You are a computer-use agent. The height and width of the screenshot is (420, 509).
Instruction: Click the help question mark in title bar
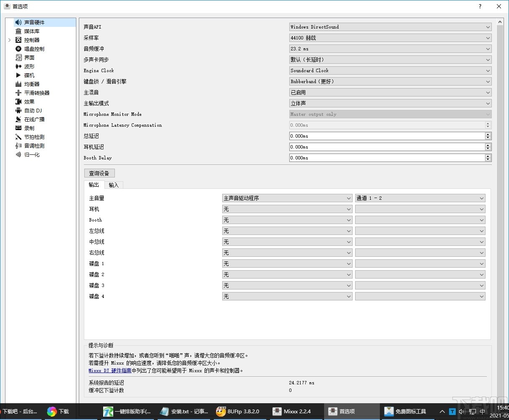click(x=480, y=6)
